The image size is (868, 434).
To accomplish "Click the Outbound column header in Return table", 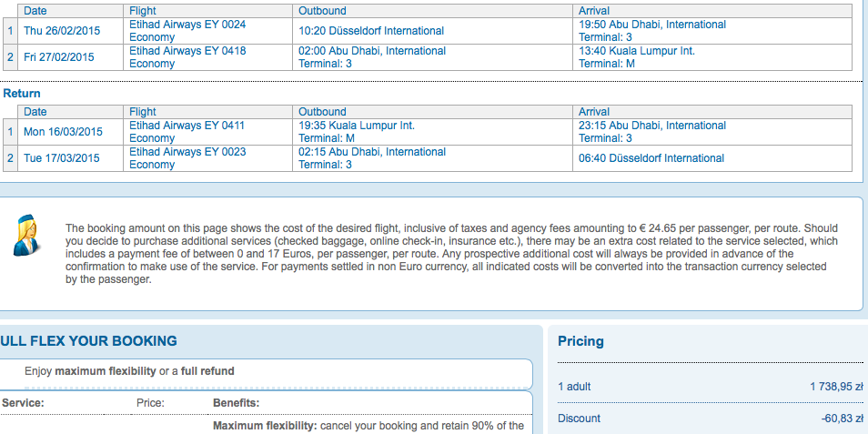I will coord(322,112).
